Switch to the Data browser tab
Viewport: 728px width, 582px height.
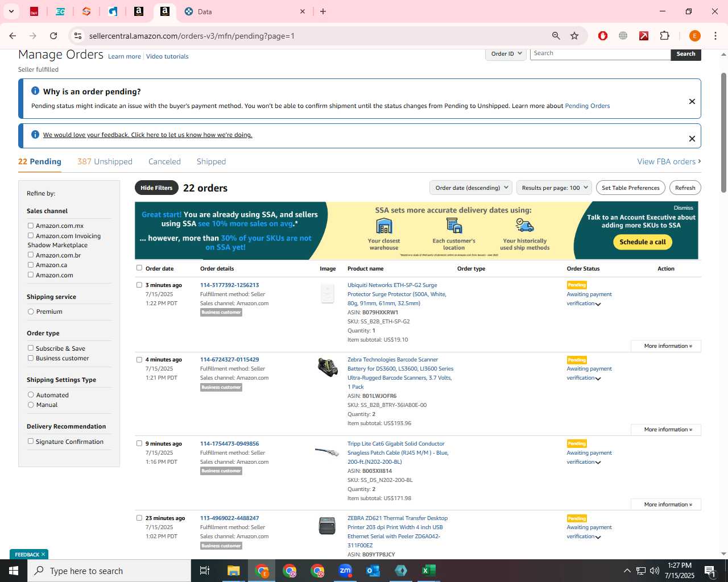tap(245, 11)
